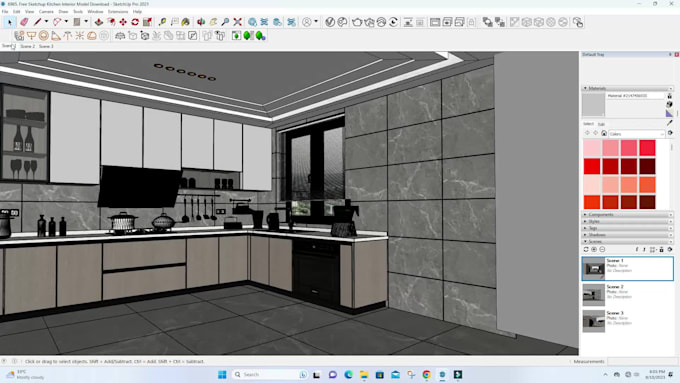Activate the Text label tool
The height and width of the screenshot is (383, 680).
click(x=174, y=22)
